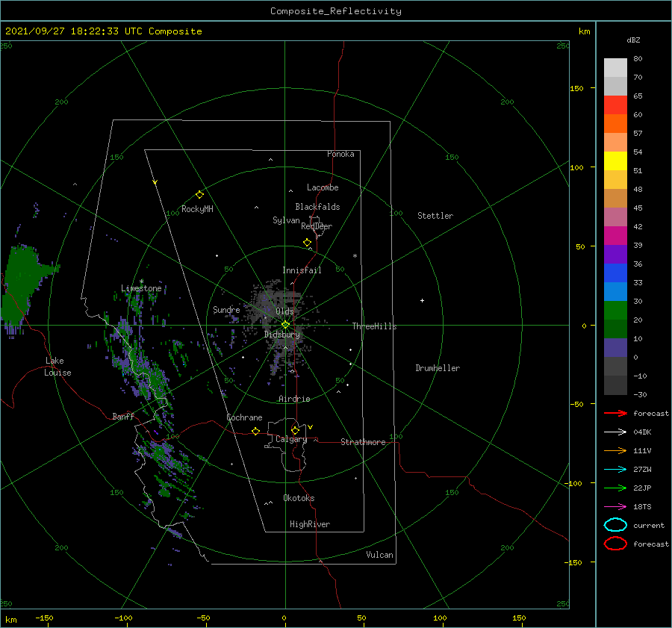This screenshot has width=672, height=628.
Task: Click the Drumheller city label
Action: tap(438, 368)
